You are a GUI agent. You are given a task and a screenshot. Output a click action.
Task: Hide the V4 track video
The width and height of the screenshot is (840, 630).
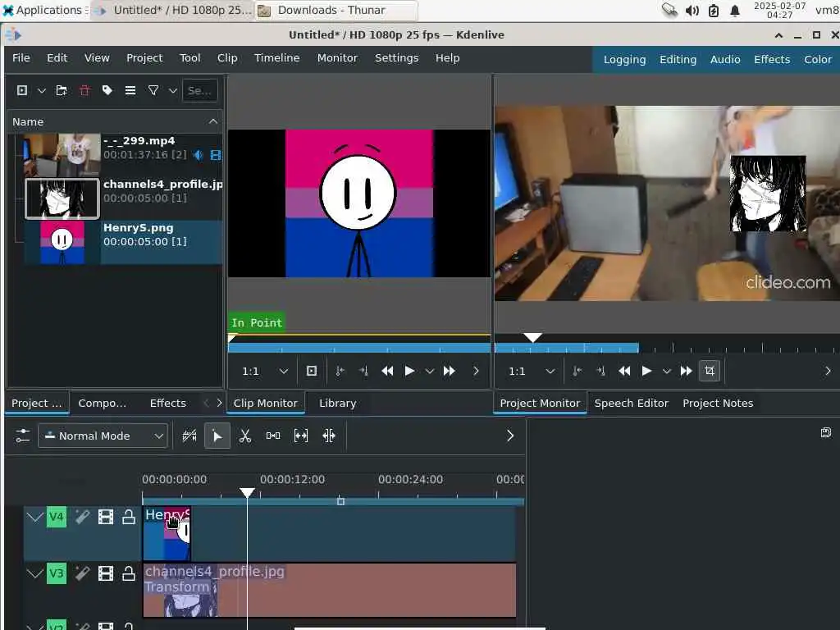(x=106, y=517)
